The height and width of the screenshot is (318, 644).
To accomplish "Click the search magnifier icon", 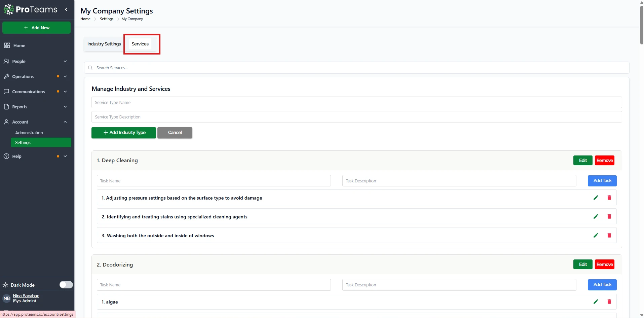I will 90,68.
